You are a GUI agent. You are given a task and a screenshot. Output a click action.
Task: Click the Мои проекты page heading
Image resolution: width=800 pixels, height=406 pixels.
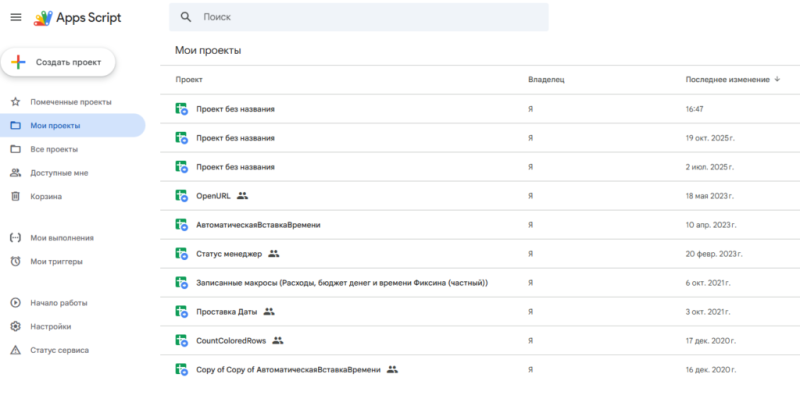click(208, 50)
